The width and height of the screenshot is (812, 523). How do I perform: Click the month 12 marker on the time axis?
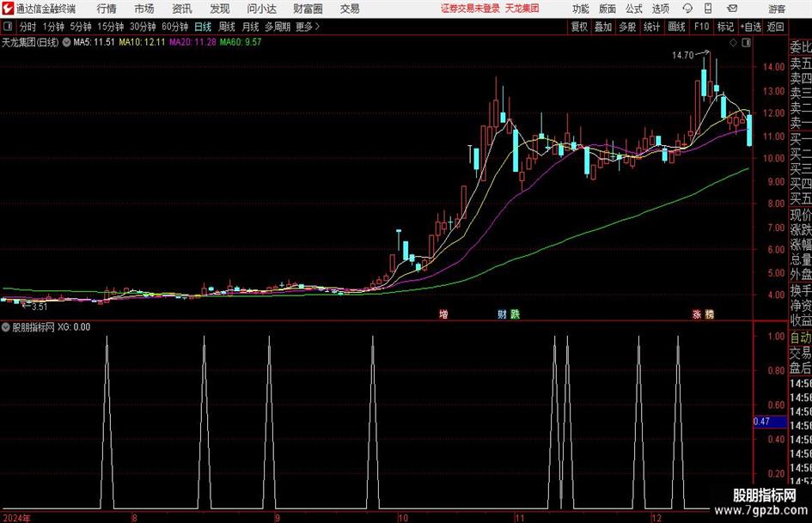tap(656, 518)
